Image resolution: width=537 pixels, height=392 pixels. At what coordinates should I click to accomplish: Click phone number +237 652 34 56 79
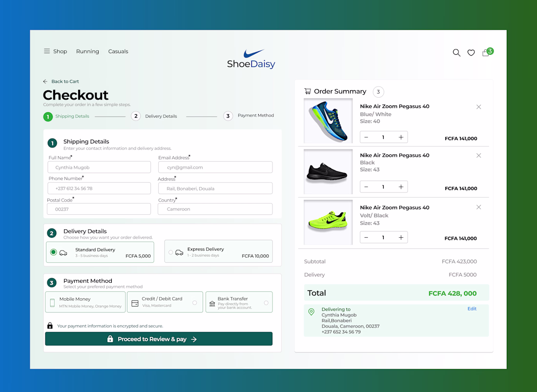[x=341, y=332]
